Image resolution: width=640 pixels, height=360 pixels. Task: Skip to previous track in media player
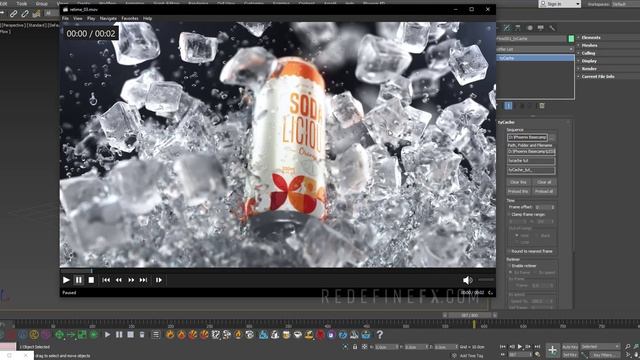[x=106, y=280]
